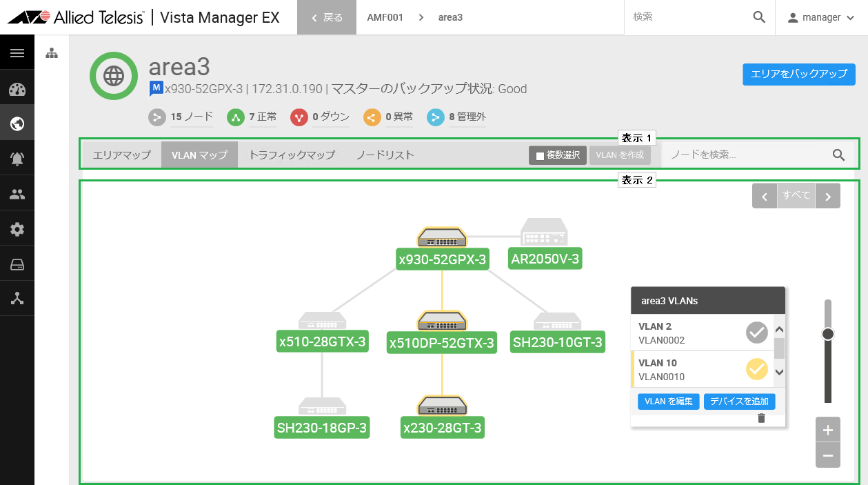Click AMF001 breadcrumb
This screenshot has height=485, width=868.
[385, 17]
